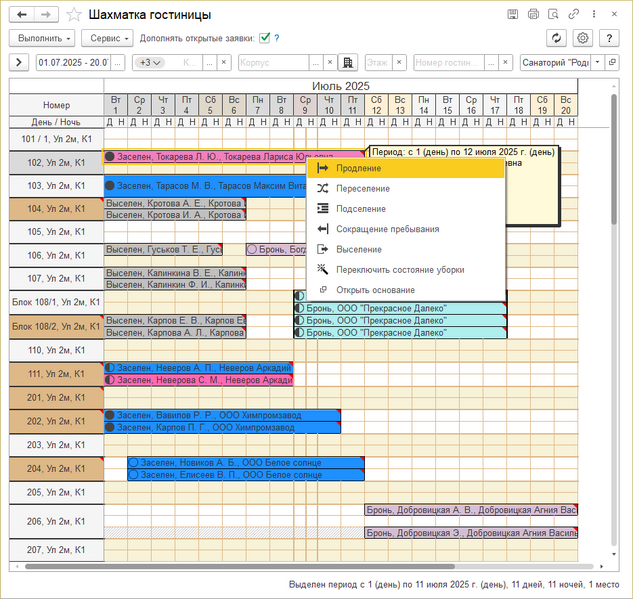Click the blue question mark hint
This screenshot has width=633, height=599.
click(x=277, y=38)
